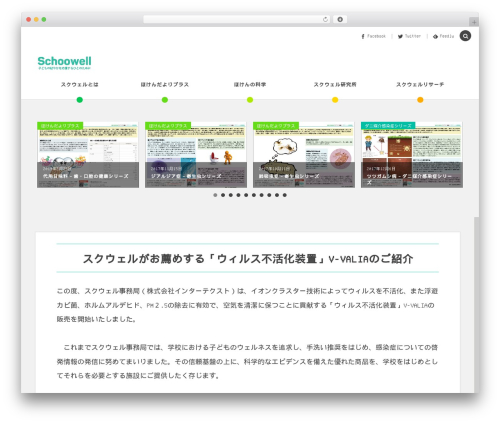Viewport: 500px width, 423px height.
Task: Click the Schoowell logo
Action: click(x=64, y=62)
